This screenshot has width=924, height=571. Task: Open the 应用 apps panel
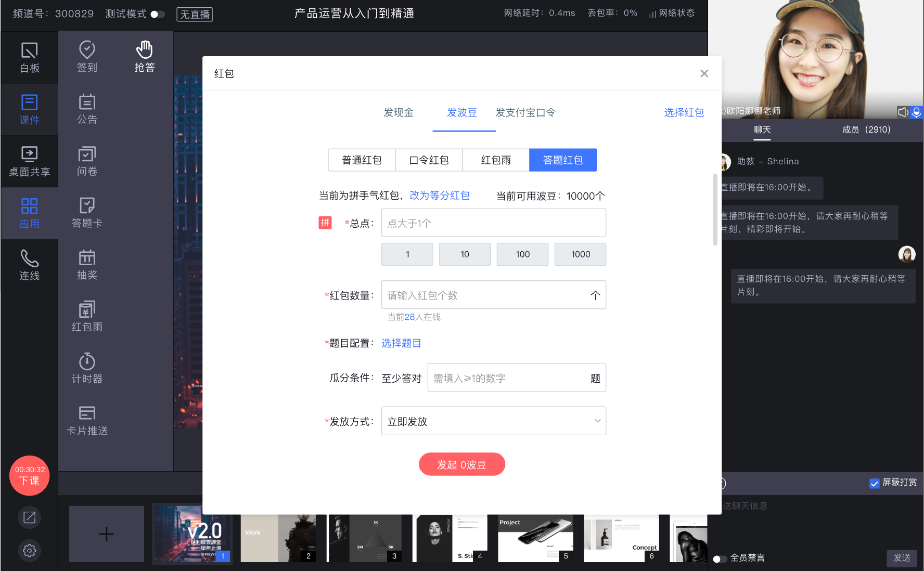[x=30, y=213]
